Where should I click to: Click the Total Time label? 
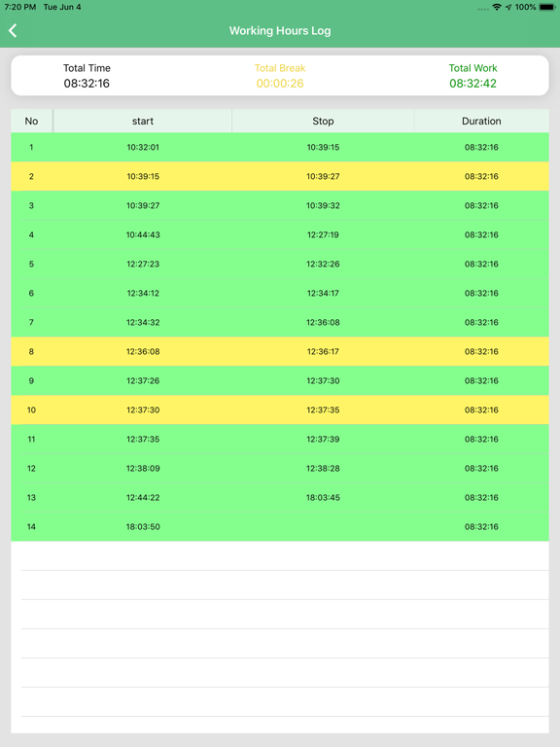coord(87,68)
